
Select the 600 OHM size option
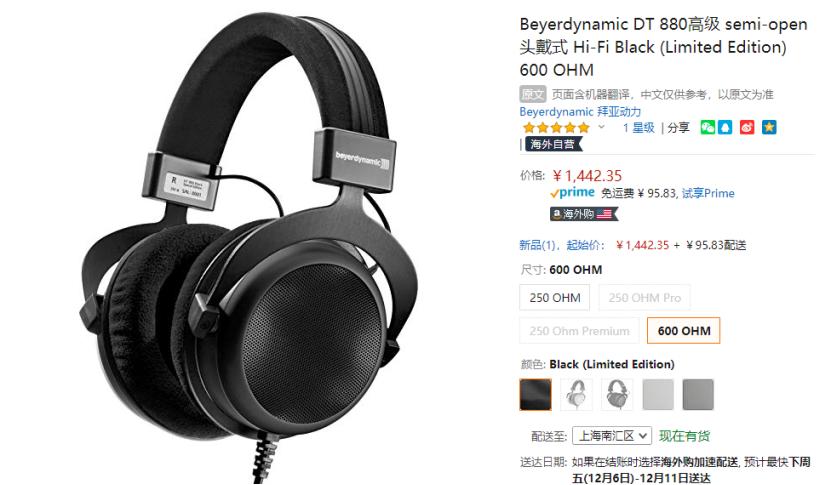(684, 331)
